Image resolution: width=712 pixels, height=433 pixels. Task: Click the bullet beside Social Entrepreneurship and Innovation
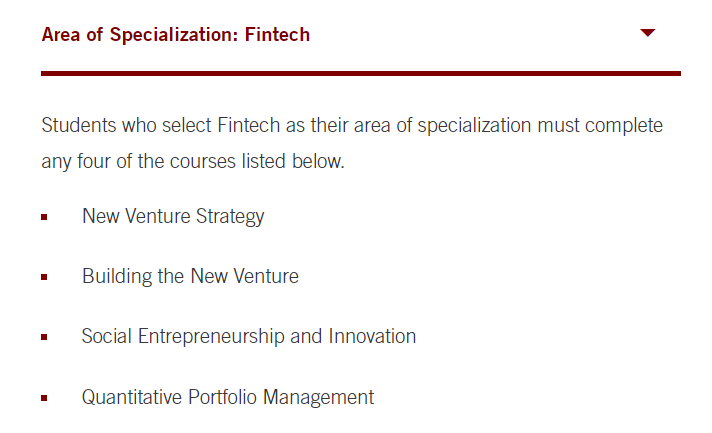click(44, 337)
